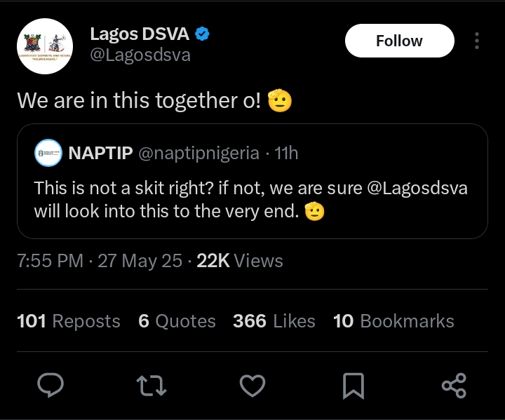This screenshot has width=505, height=420.
Task: Visit the @Lagosdsva handle link
Action: (140, 55)
